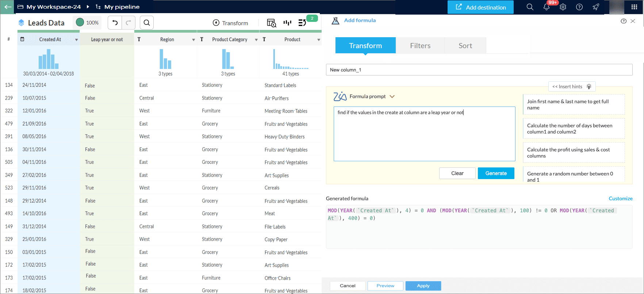Click the Apply button

pos(423,286)
